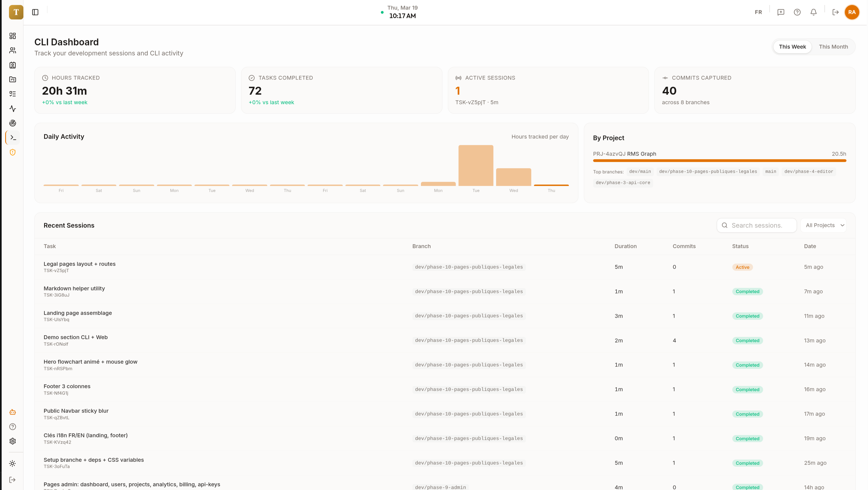Switch to the This Month tab
The height and width of the screenshot is (490, 868).
tap(833, 47)
